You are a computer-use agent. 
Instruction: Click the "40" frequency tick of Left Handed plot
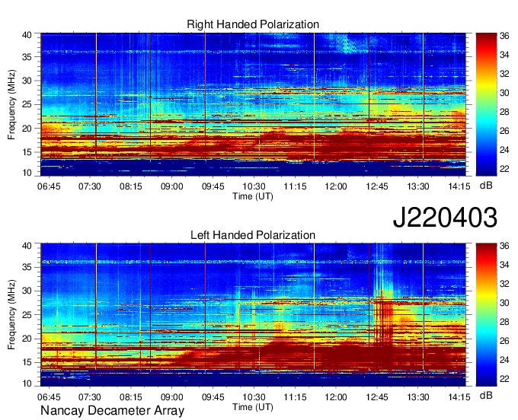27,246
